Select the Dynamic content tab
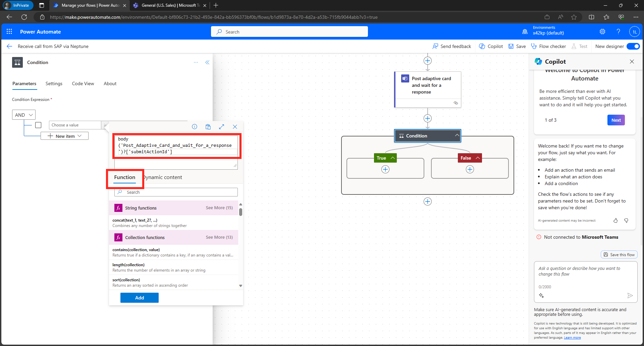Viewport: 644px width, 346px height. pyautogui.click(x=163, y=177)
